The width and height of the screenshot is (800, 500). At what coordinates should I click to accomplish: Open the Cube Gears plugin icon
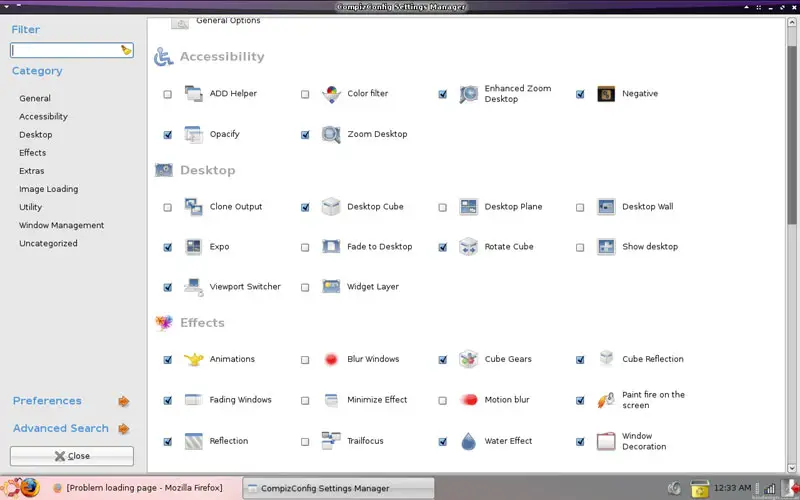[x=468, y=359]
